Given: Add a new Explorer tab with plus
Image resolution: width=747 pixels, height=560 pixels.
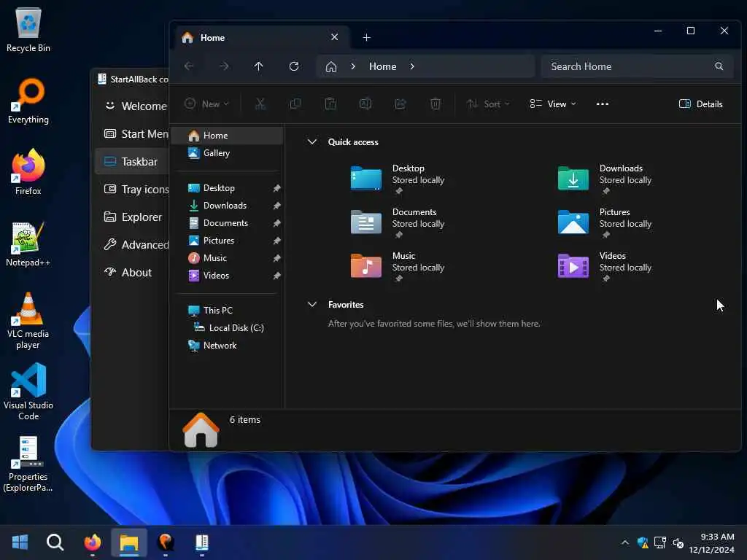Looking at the screenshot, I should [x=366, y=37].
